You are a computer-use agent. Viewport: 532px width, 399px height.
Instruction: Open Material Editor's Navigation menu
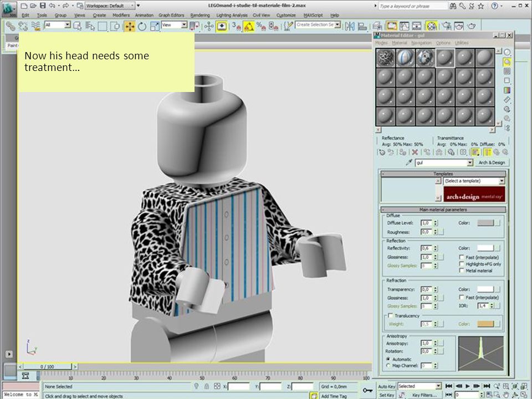click(421, 43)
